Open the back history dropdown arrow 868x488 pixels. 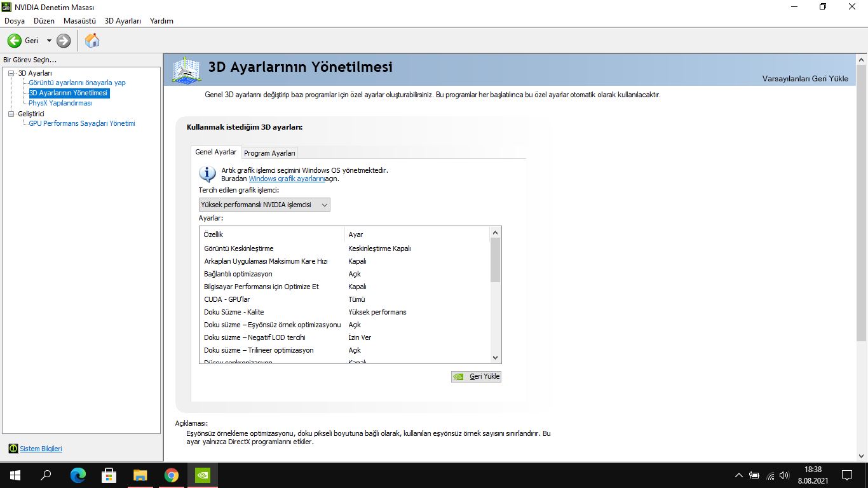(x=49, y=41)
